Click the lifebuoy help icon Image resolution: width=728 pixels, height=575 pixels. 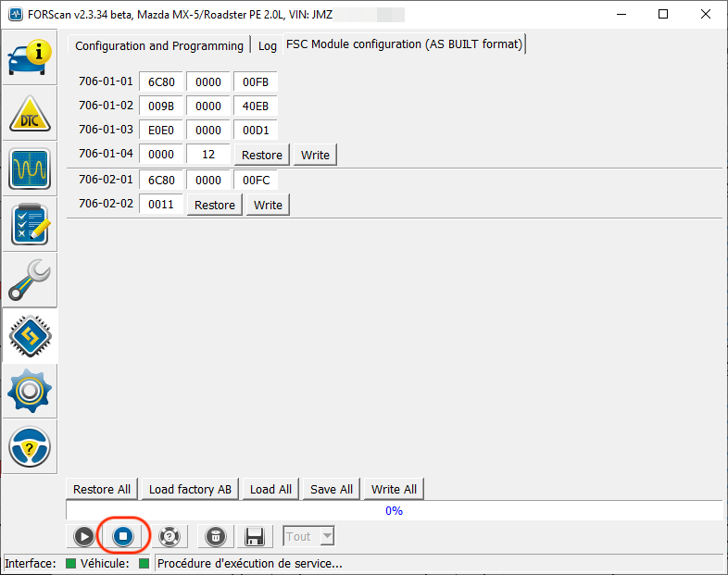coord(169,536)
